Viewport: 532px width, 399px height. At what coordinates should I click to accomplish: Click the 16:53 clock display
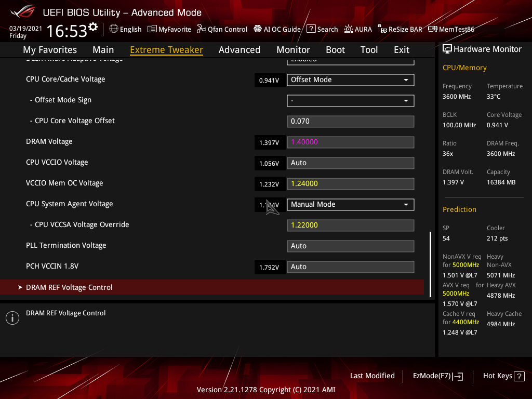(67, 31)
